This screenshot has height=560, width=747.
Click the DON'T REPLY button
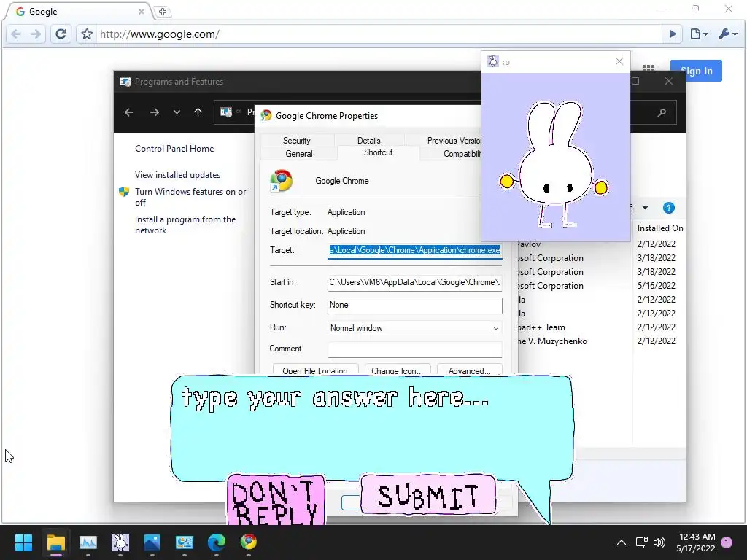tap(276, 499)
